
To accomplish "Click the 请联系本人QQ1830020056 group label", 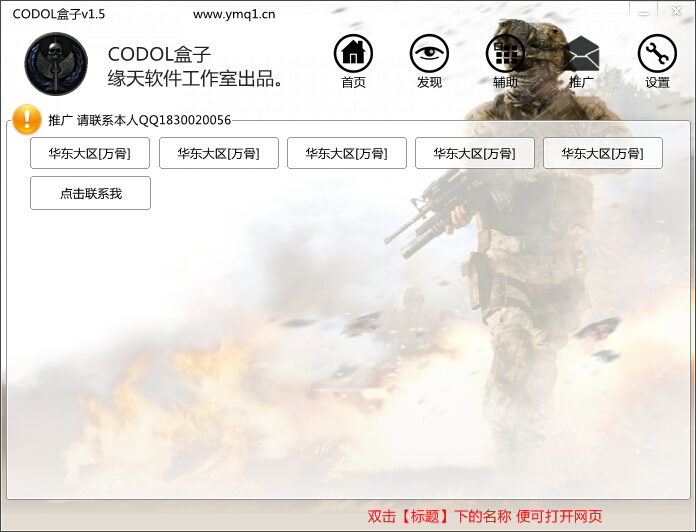I will coord(153,120).
